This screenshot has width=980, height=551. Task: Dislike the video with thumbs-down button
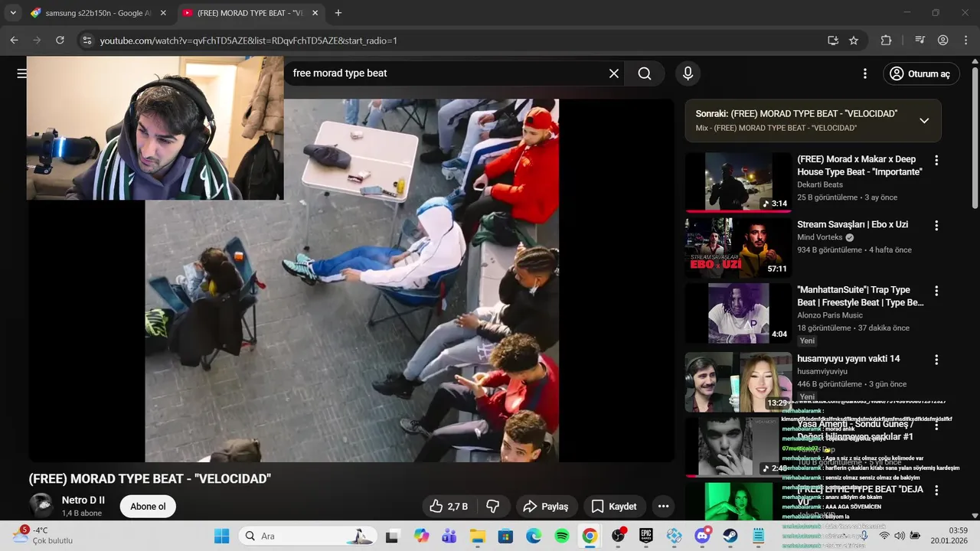tap(493, 507)
